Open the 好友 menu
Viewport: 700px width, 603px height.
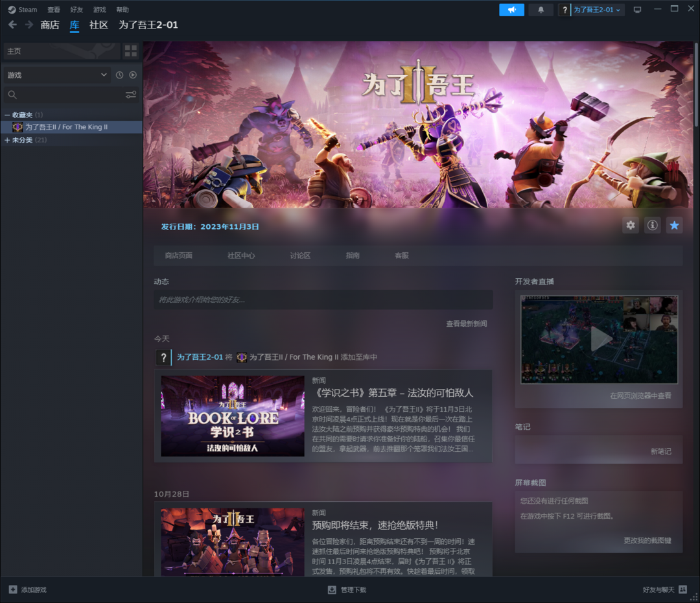tap(76, 9)
